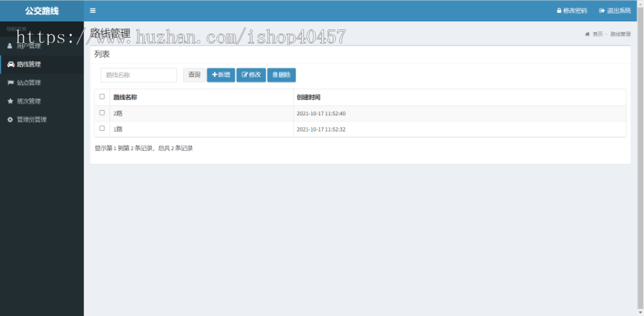Open 班次管理 menu item

pos(42,101)
